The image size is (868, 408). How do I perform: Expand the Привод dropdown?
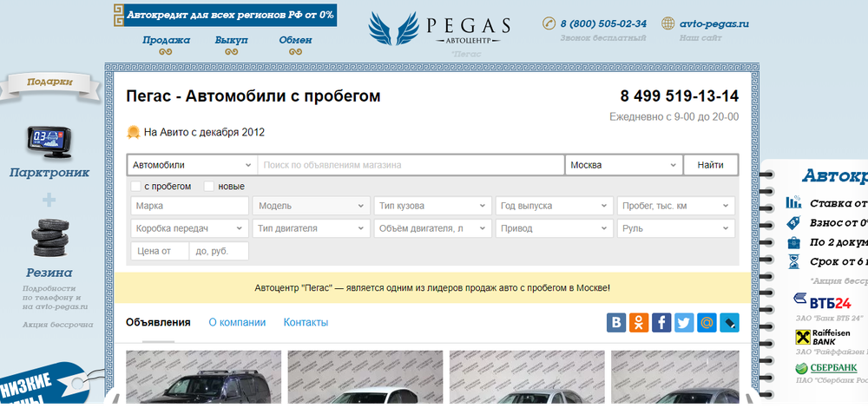(555, 228)
